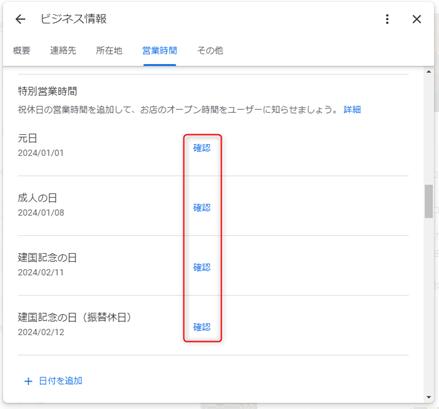Go to the その他 tab
This screenshot has width=439, height=409.
(x=210, y=51)
